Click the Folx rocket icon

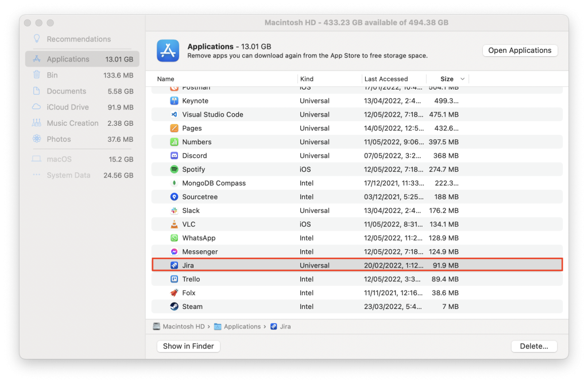tap(174, 293)
